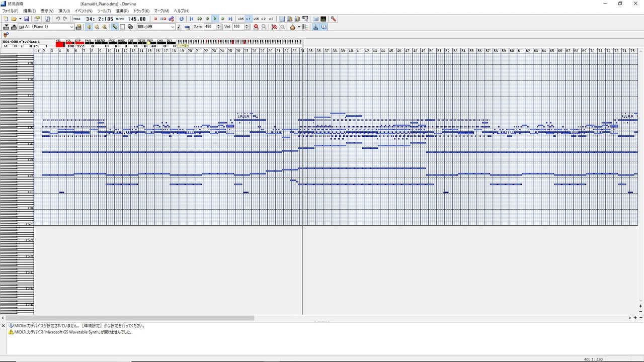Viewport: 644px width, 362px height.
Task: Zoom in horizontally with red magnifier
Action: point(256,27)
